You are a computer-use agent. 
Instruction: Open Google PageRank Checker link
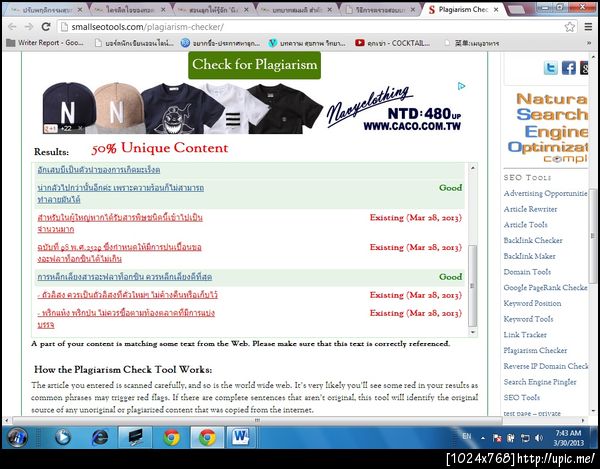[545, 287]
